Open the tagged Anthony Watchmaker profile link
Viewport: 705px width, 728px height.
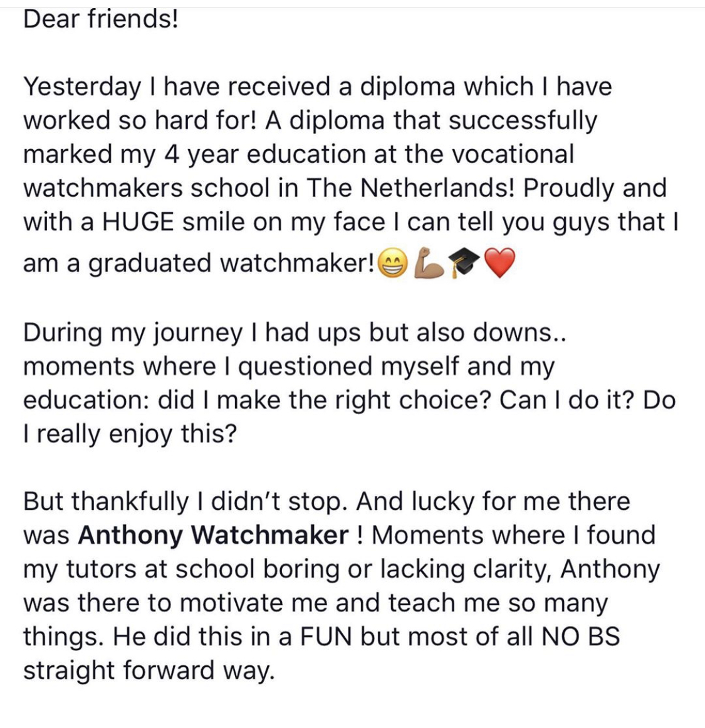pyautogui.click(x=213, y=535)
